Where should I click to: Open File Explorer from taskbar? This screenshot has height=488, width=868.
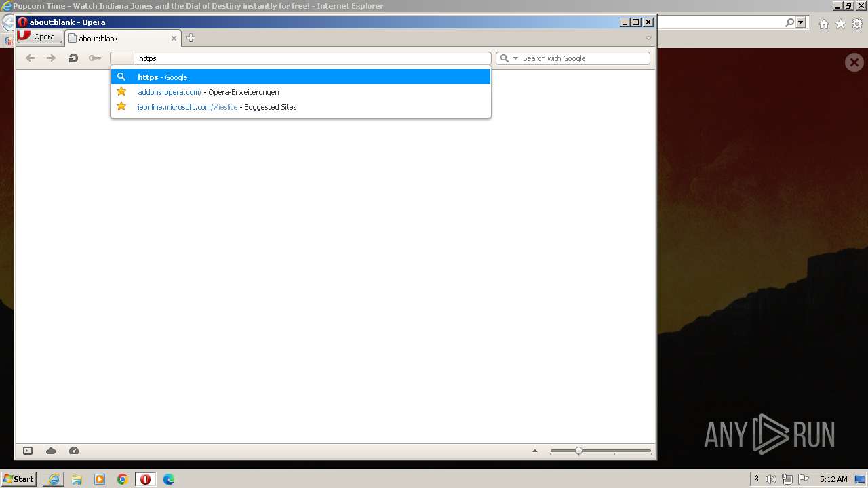(x=77, y=479)
